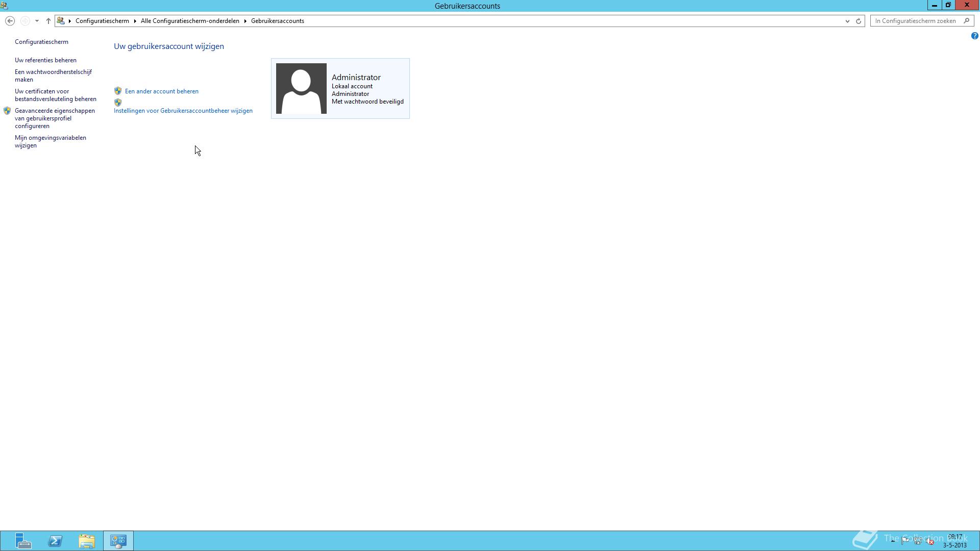The height and width of the screenshot is (551, 980).
Task: Open Uw certificaten voor bestandsversleuteling beheren
Action: click(x=56, y=95)
